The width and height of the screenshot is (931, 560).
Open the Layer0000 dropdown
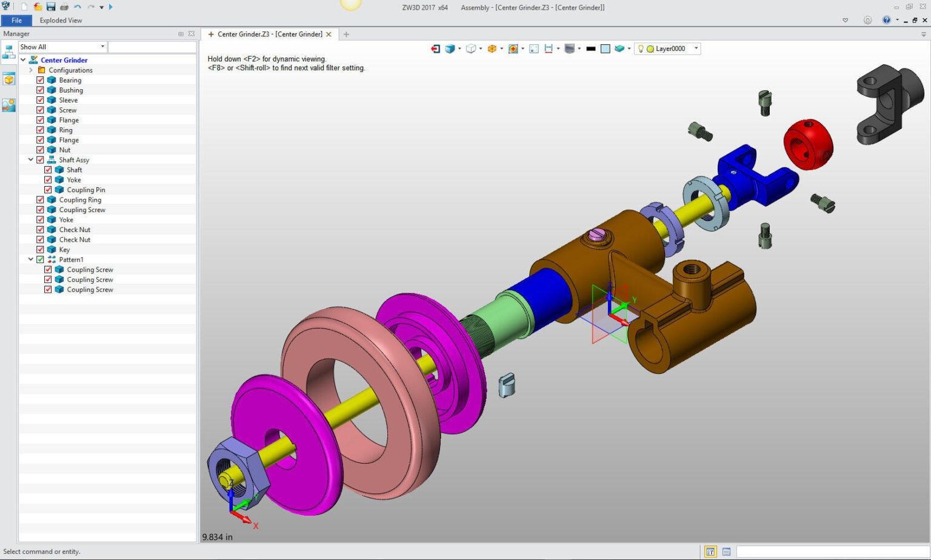(x=696, y=48)
